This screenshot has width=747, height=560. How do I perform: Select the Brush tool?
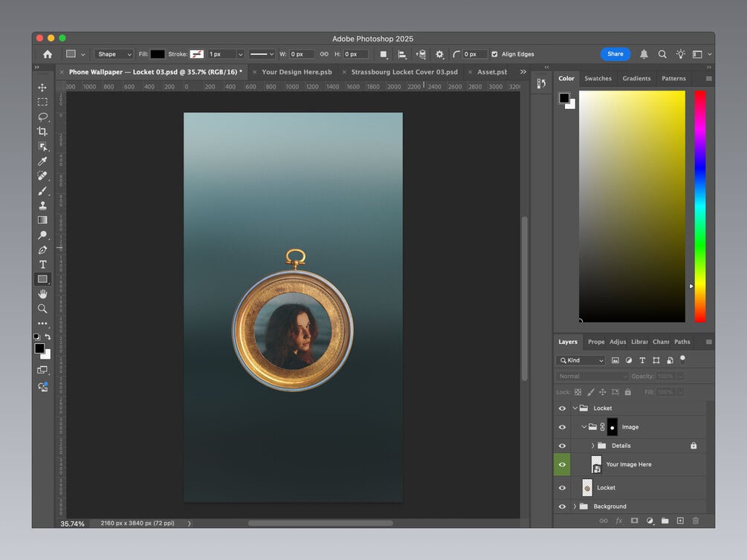coord(42,190)
